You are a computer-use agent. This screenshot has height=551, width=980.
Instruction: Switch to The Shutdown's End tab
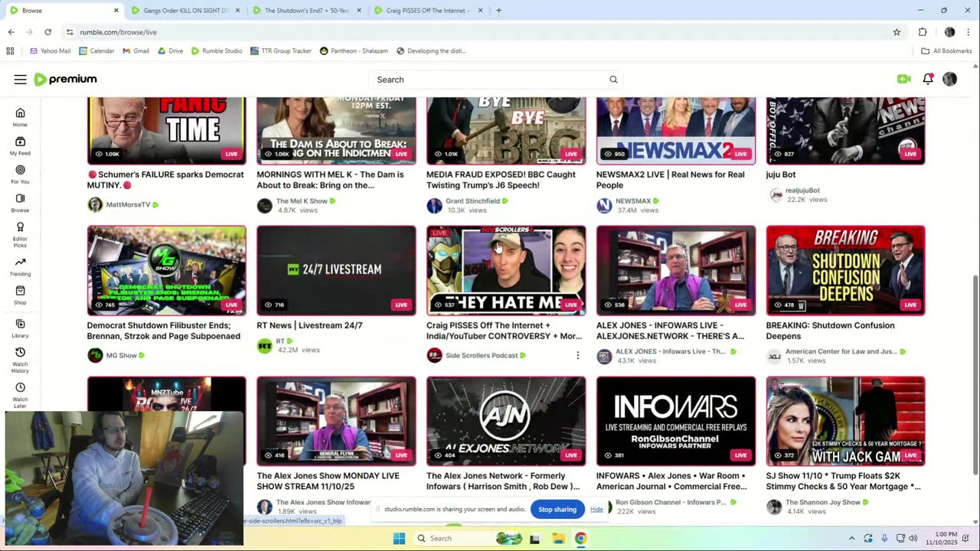306,11
